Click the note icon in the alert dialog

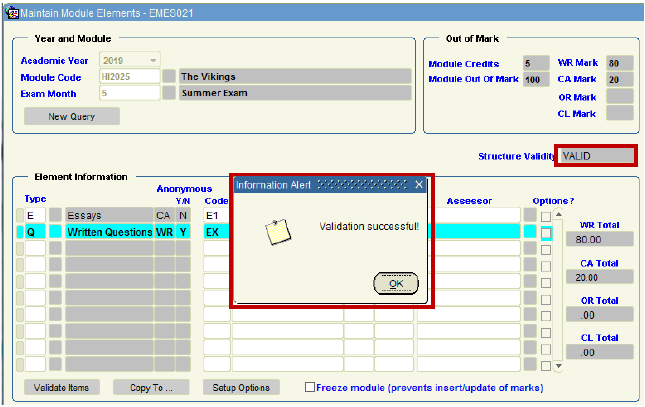point(277,232)
